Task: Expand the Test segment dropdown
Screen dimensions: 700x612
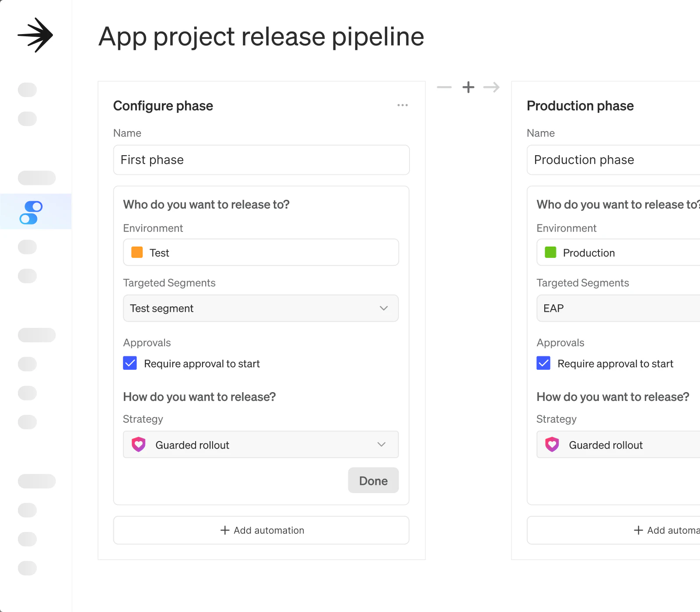Action: pyautogui.click(x=383, y=308)
